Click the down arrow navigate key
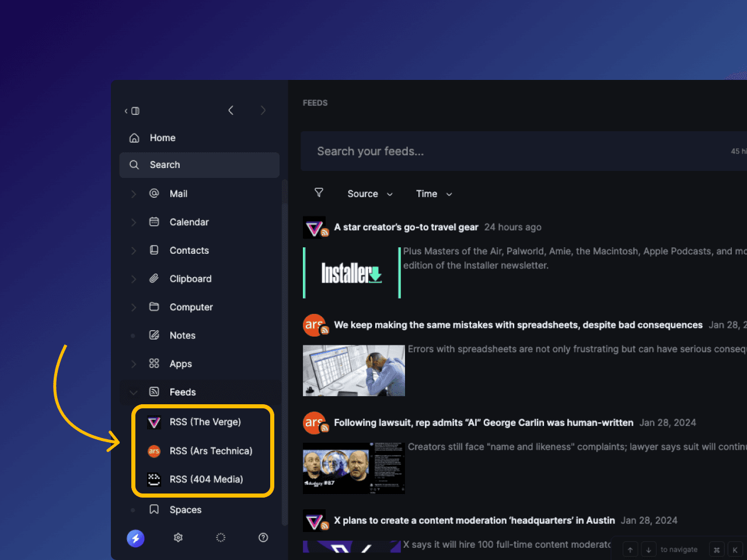 [648, 549]
